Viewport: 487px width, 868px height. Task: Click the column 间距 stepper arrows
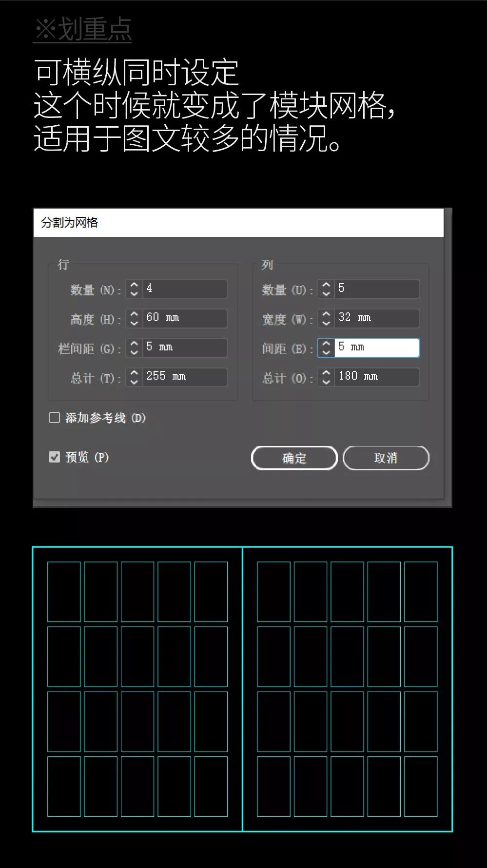[x=326, y=347]
